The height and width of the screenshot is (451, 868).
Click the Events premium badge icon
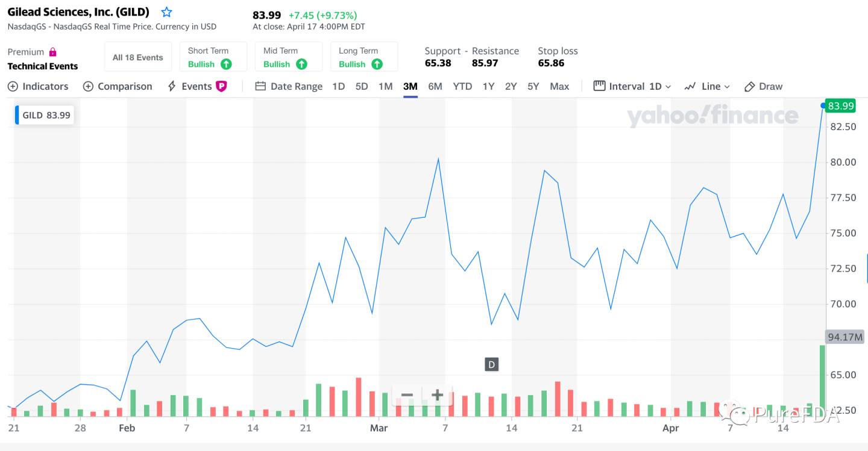point(221,87)
